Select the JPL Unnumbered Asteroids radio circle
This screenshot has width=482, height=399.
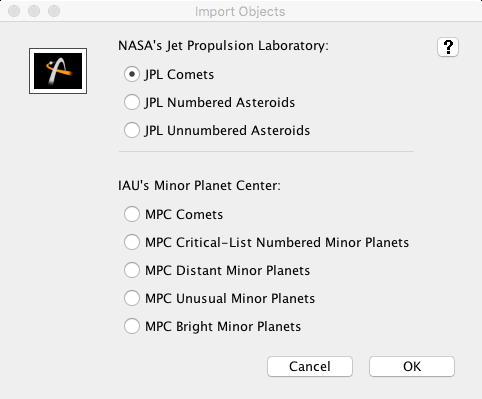pyautogui.click(x=132, y=130)
